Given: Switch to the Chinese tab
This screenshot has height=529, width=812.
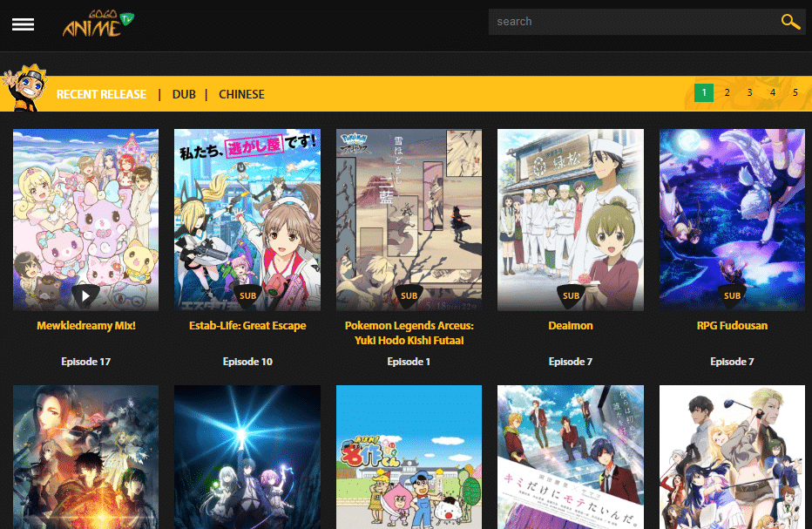Looking at the screenshot, I should click(x=241, y=94).
